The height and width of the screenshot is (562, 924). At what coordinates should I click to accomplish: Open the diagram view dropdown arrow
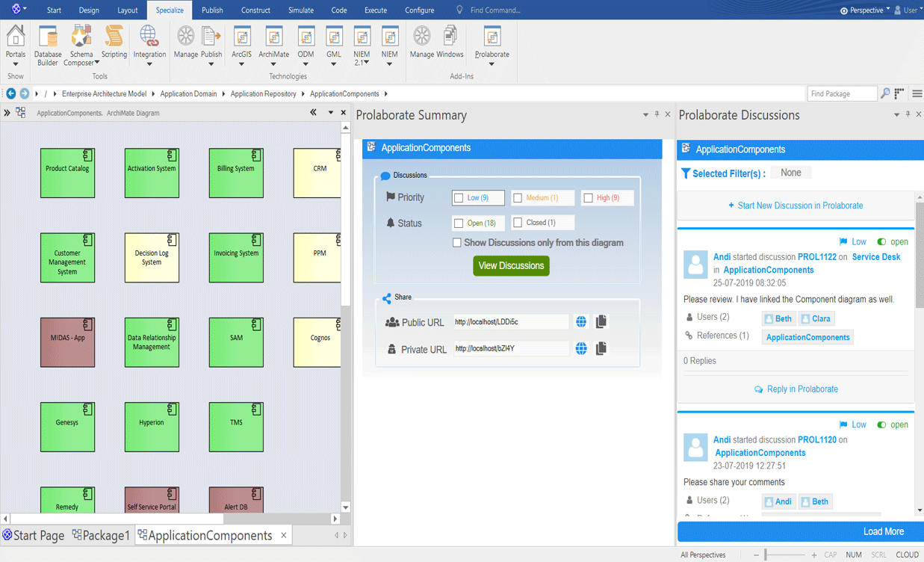pyautogui.click(x=330, y=113)
